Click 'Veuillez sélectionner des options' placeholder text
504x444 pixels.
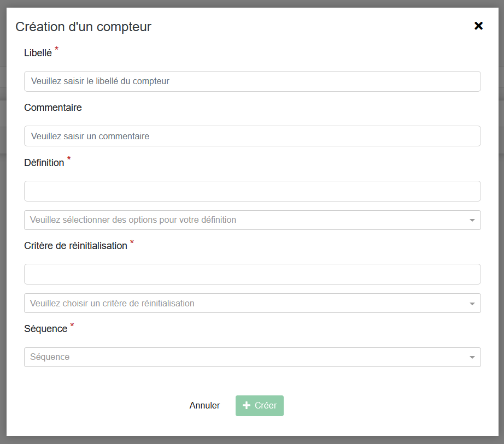(x=133, y=220)
